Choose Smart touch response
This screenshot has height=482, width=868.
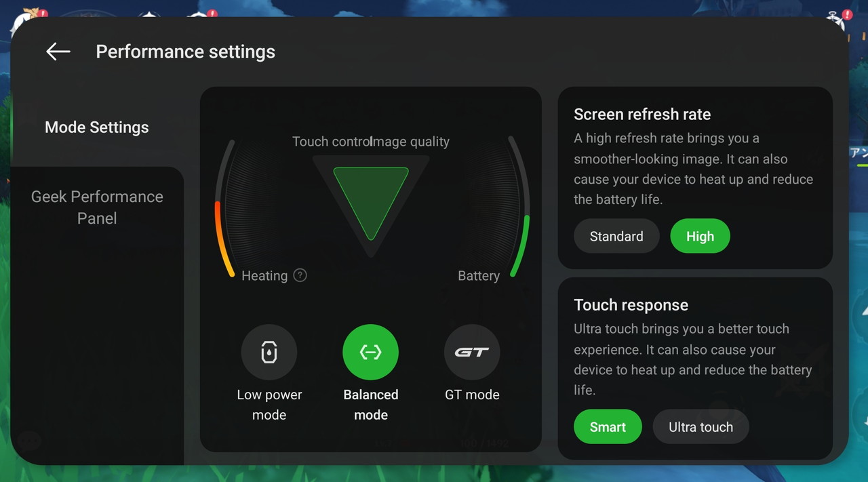(x=608, y=426)
